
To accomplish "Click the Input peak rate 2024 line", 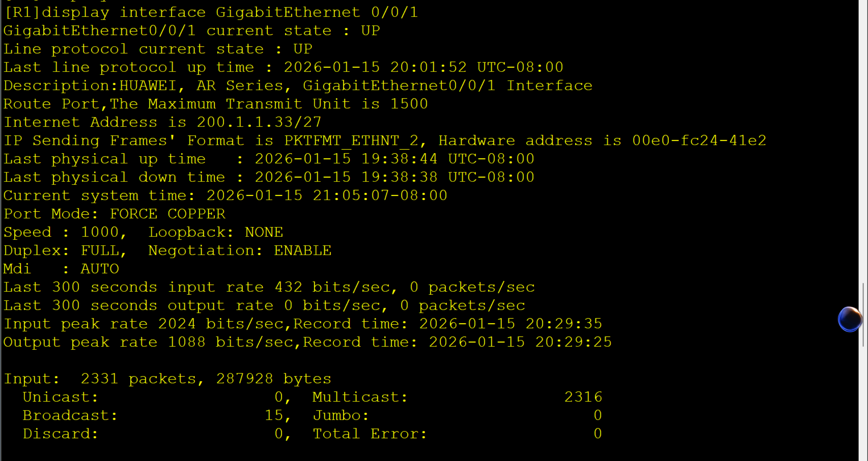I will 303,324.
